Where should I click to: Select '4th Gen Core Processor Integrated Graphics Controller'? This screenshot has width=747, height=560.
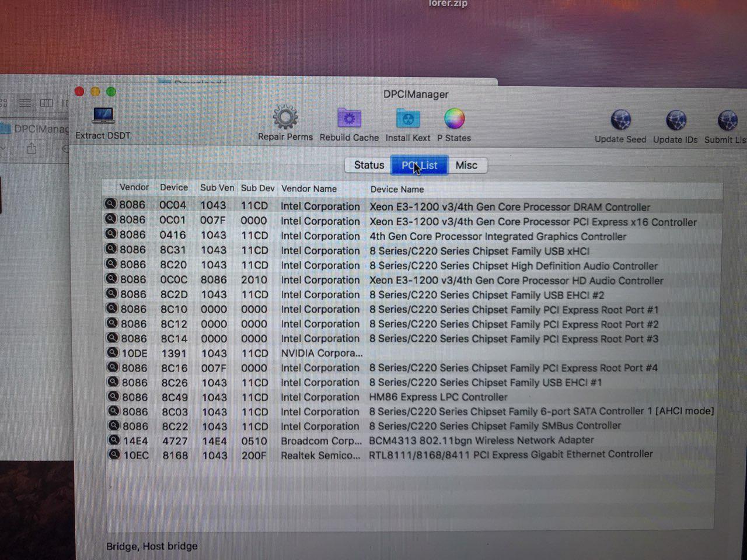(x=498, y=236)
